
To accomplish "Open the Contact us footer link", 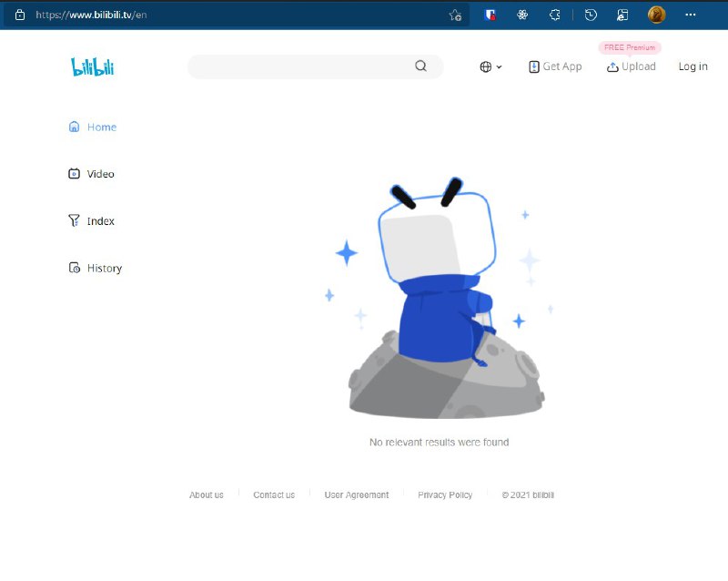I will (x=274, y=495).
